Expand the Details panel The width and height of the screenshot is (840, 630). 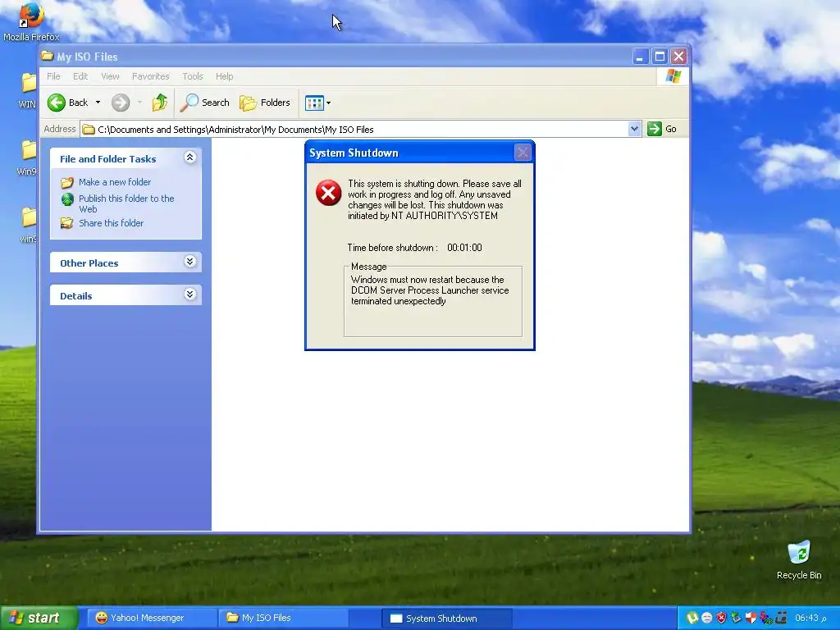[189, 294]
